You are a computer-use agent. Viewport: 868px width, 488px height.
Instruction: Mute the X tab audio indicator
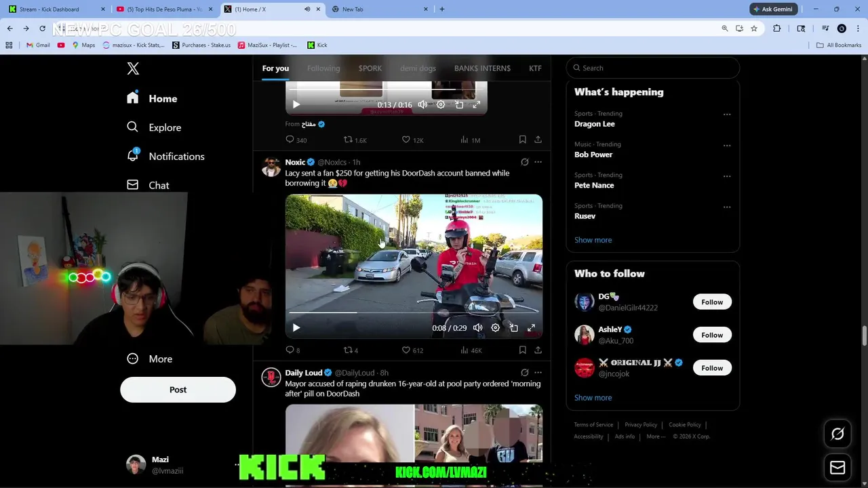[307, 9]
